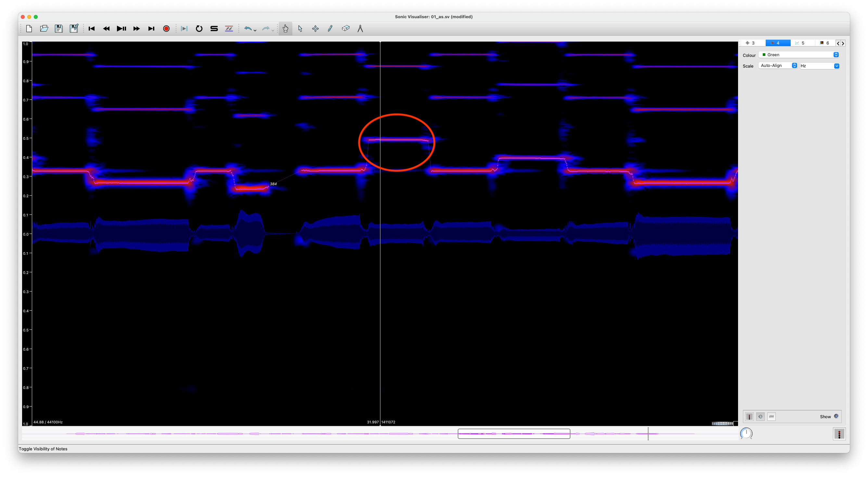Toggle the Show layer LED
The width and height of the screenshot is (868, 477).
836,416
